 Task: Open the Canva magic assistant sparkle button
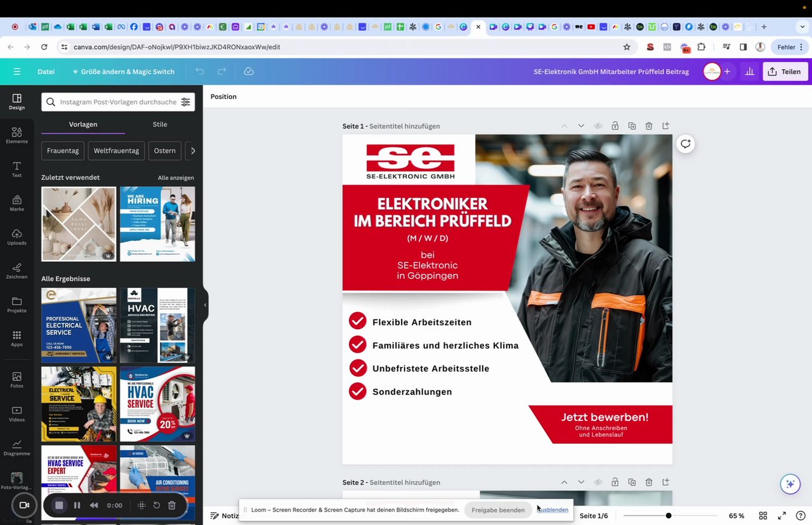pos(790,484)
